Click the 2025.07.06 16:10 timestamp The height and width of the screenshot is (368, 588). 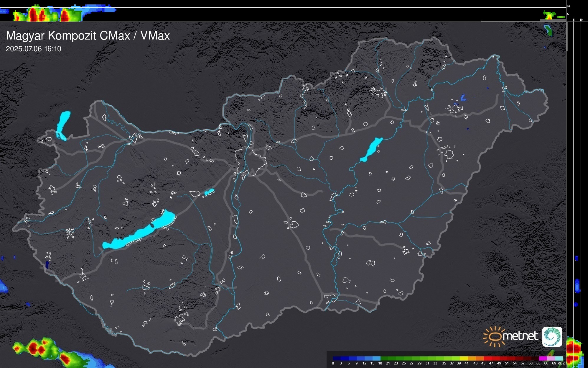[34, 49]
